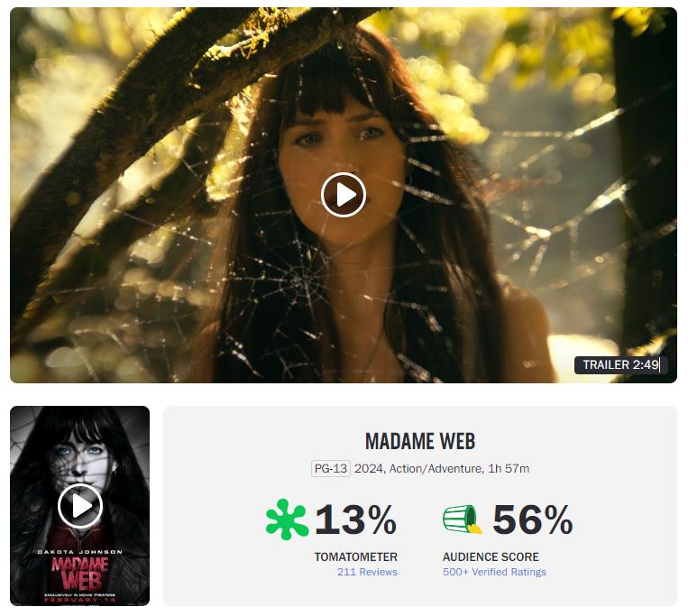Viewport: 688px width, 616px height.
Task: Click the 1h 57m runtime text
Action: pyautogui.click(x=509, y=469)
